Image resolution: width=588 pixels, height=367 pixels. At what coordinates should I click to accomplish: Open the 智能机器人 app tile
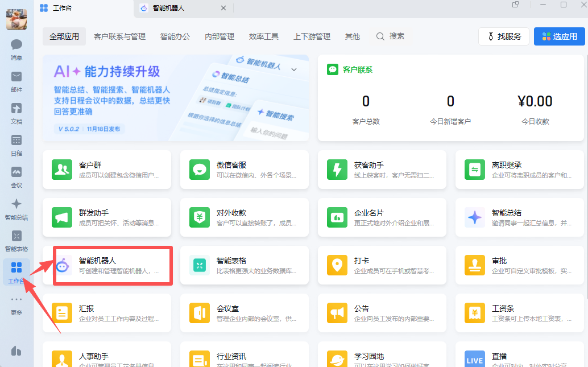click(113, 265)
